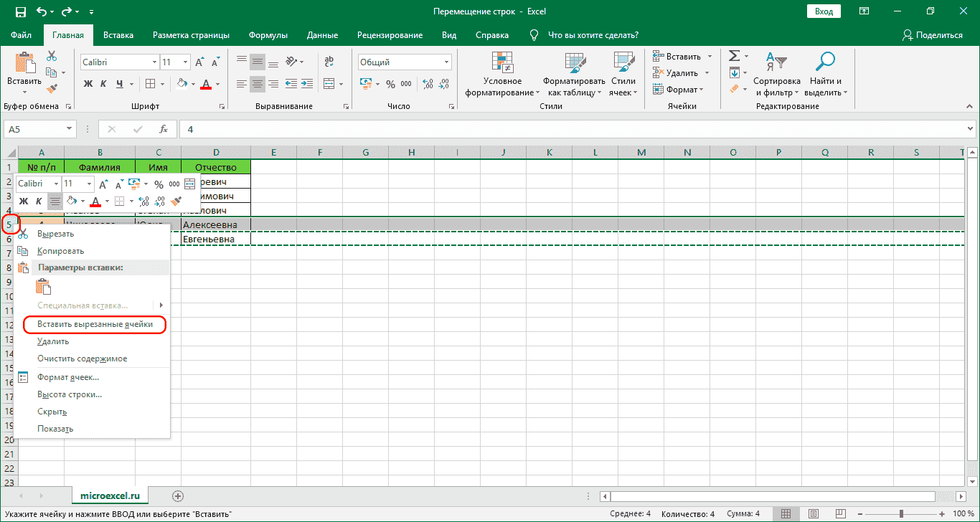Click the Формат по образцу paintbrush icon

[x=50, y=87]
